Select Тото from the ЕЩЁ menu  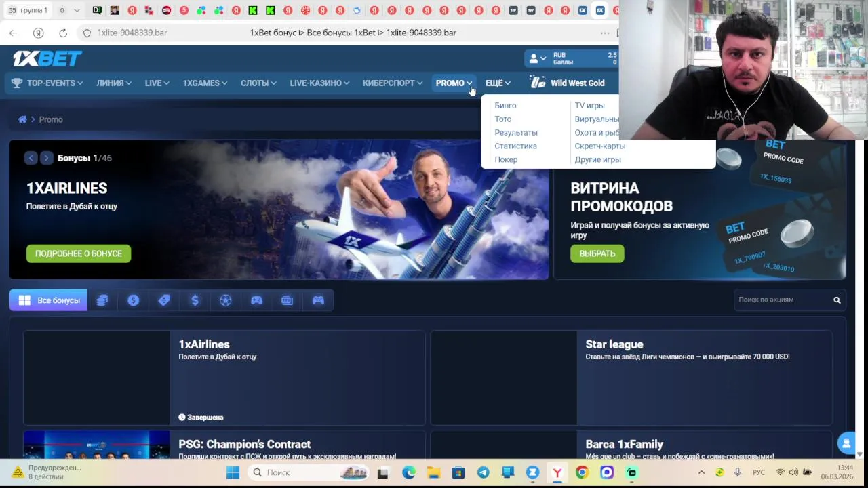(502, 119)
